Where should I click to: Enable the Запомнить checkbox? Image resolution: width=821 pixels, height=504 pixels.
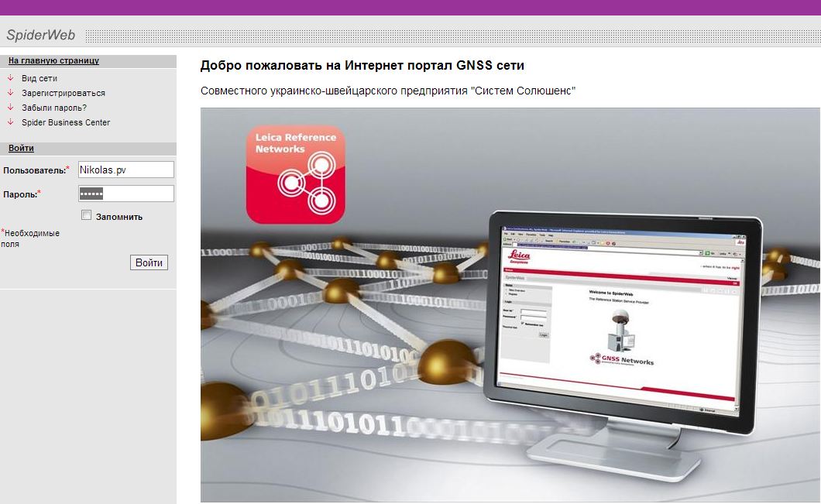pyautogui.click(x=87, y=215)
